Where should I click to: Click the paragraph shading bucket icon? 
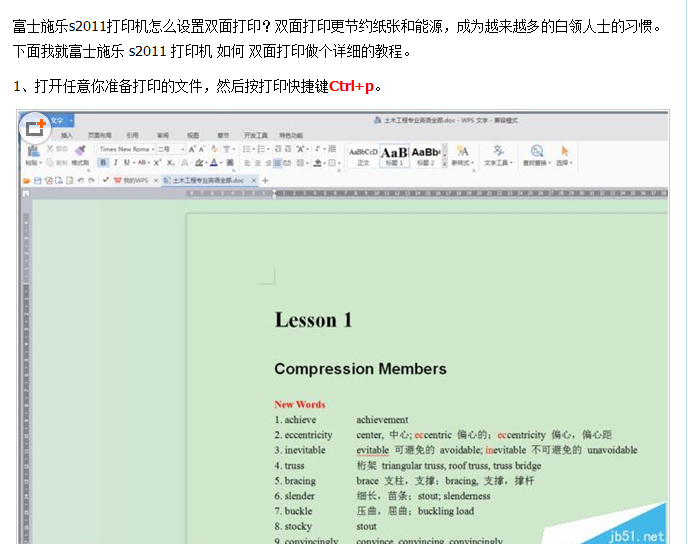click(317, 163)
